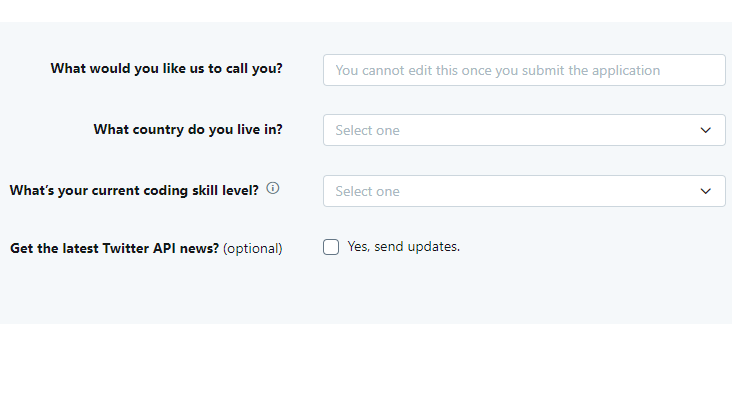Click the 'What's your current coding skill level?' label
The height and width of the screenshot is (420, 732).
pos(134,190)
